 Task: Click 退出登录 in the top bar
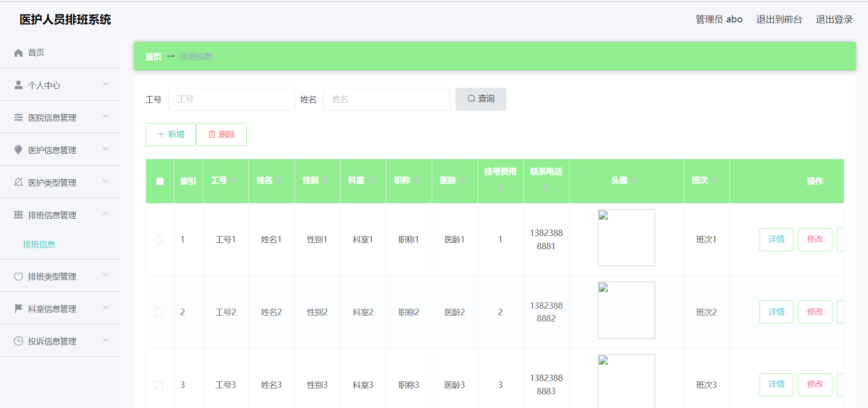pos(834,19)
